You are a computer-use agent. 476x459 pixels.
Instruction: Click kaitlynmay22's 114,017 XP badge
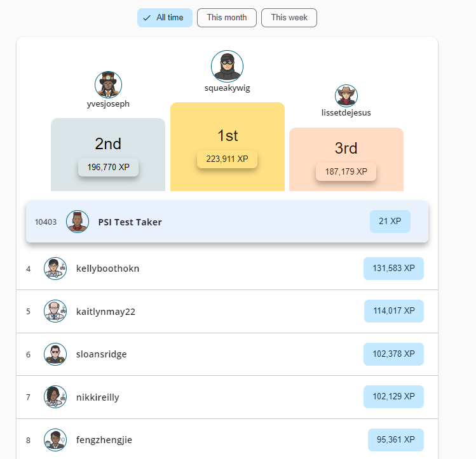click(393, 311)
